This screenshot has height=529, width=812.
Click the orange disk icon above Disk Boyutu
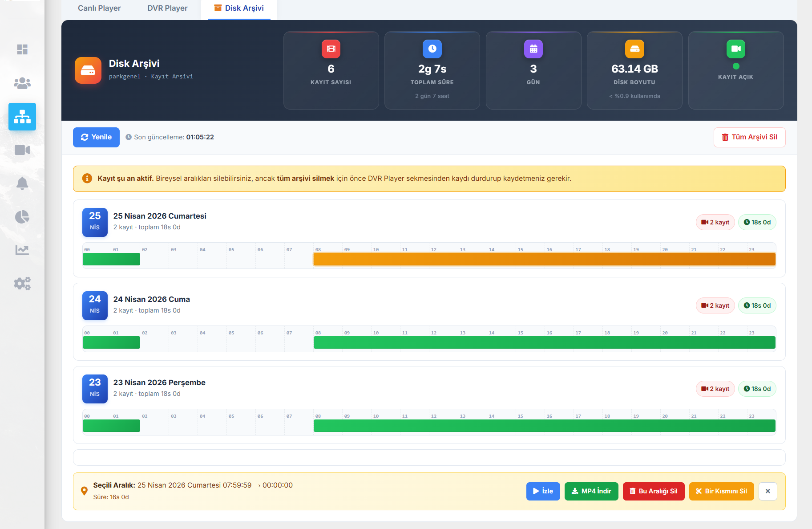(634, 49)
